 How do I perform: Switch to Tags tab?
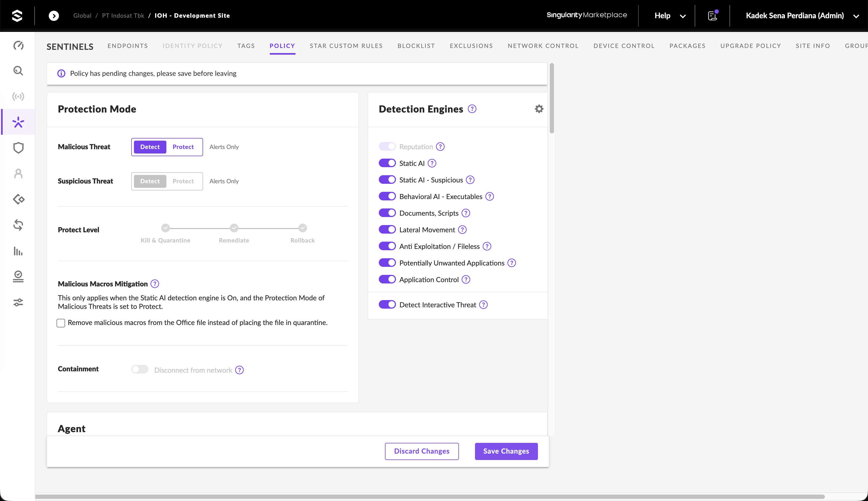pos(246,46)
